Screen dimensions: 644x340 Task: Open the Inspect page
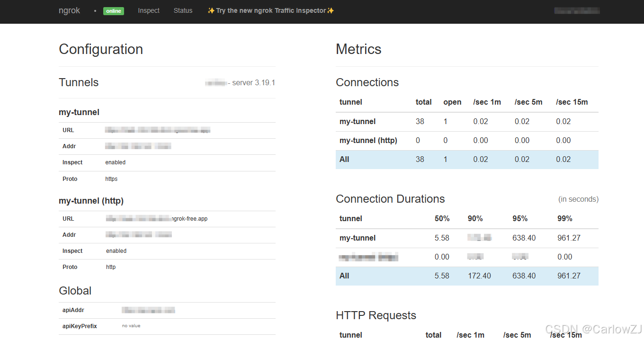coord(149,10)
